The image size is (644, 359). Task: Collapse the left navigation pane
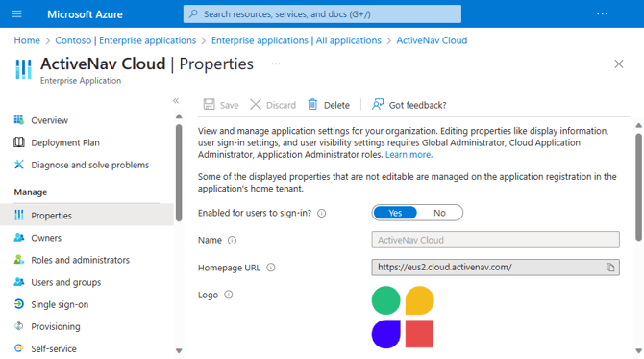[x=176, y=101]
